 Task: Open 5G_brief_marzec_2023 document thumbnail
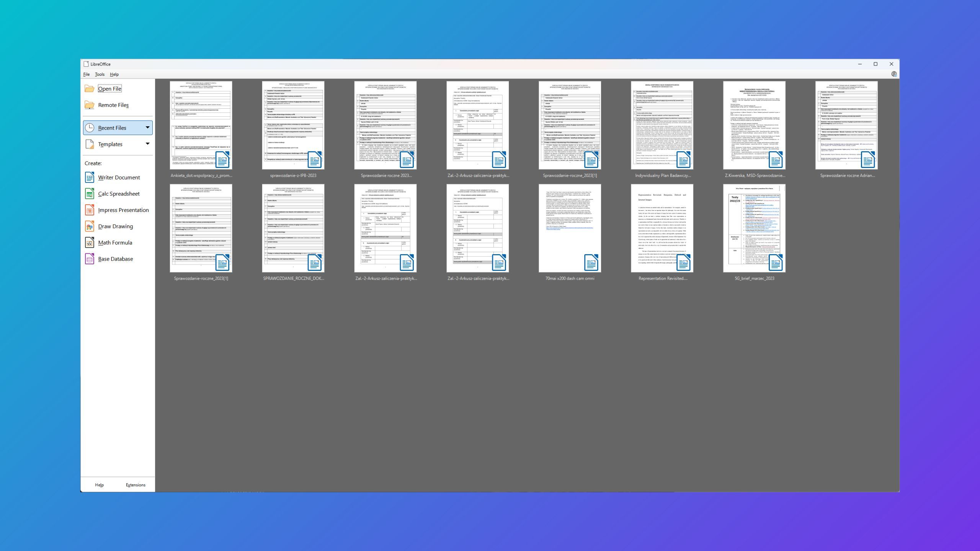click(x=754, y=228)
